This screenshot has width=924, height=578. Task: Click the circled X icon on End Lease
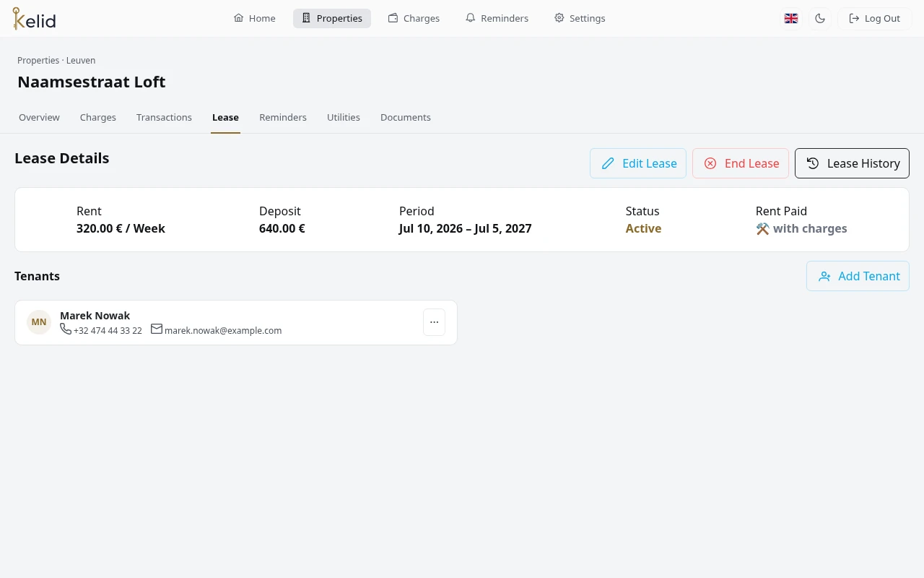[710, 163]
